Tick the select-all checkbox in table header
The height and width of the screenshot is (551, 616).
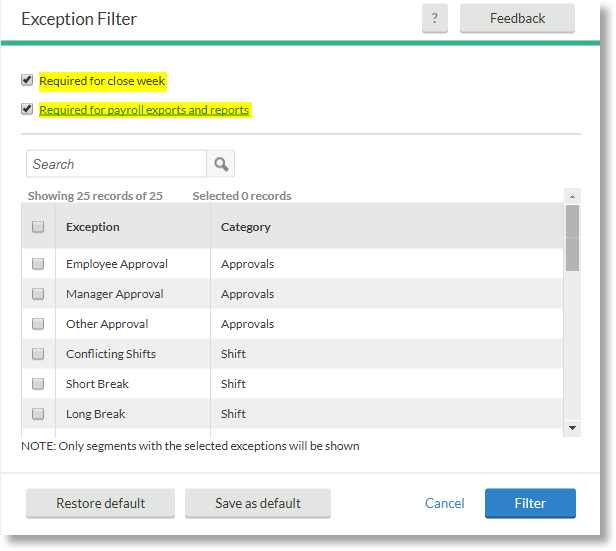(x=38, y=227)
